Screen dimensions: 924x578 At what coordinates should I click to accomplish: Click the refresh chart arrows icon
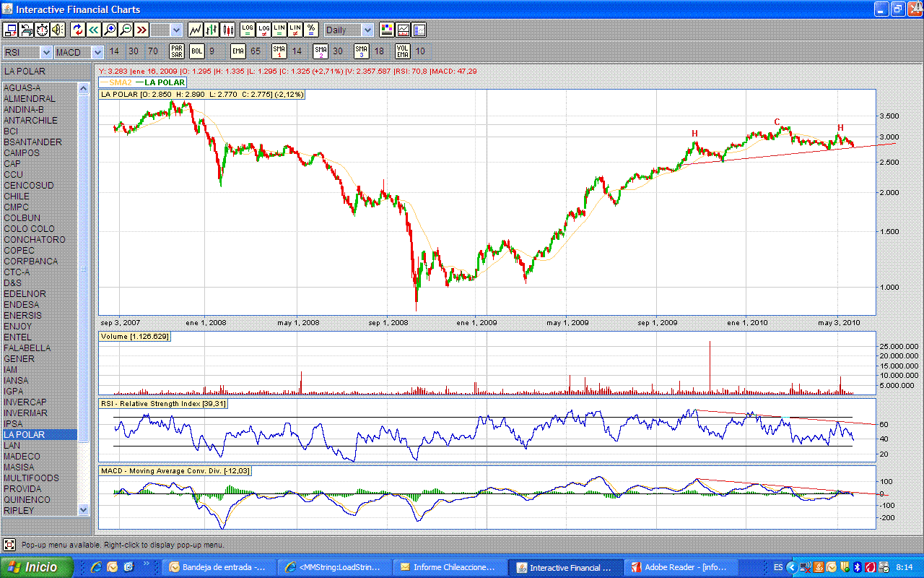(77, 30)
